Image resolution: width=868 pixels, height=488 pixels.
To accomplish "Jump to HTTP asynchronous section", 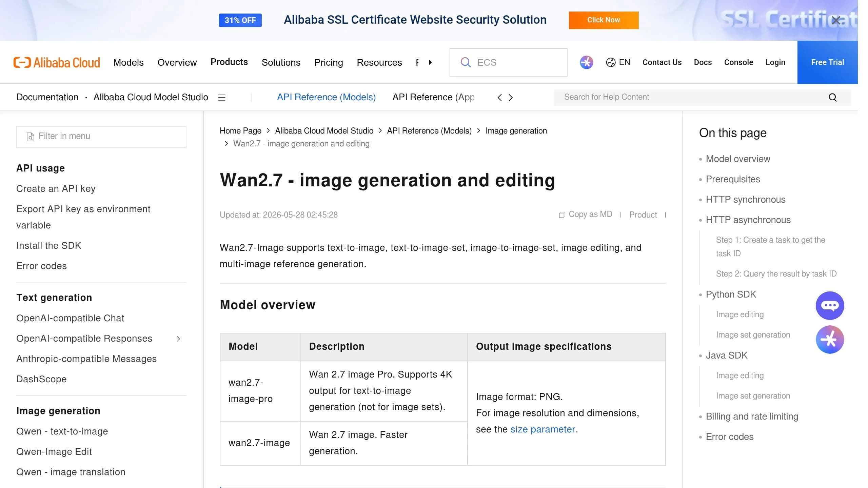I will click(748, 220).
